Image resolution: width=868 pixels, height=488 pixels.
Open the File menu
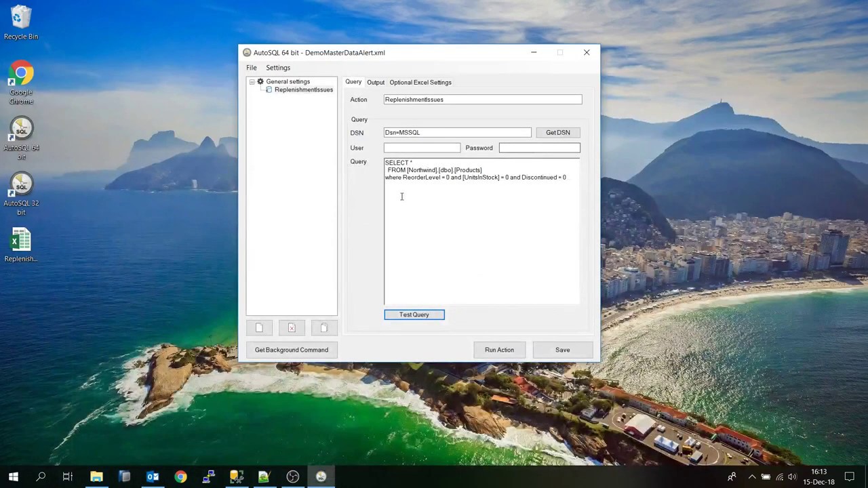[251, 68]
